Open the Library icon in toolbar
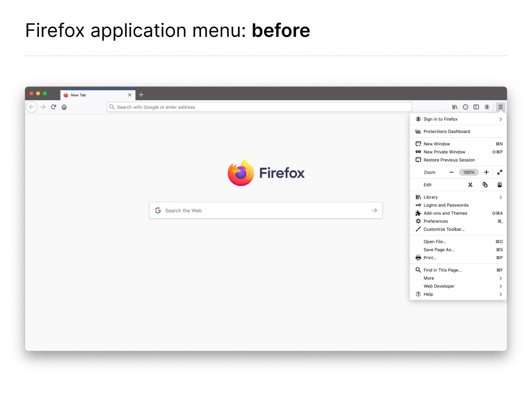This screenshot has width=532, height=399. (455, 107)
